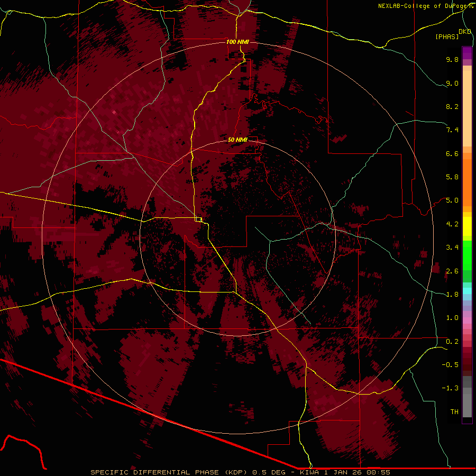Screen dimensions: 476x476
Task: Click the 6.6 value on the color scale
Action: pos(452,153)
